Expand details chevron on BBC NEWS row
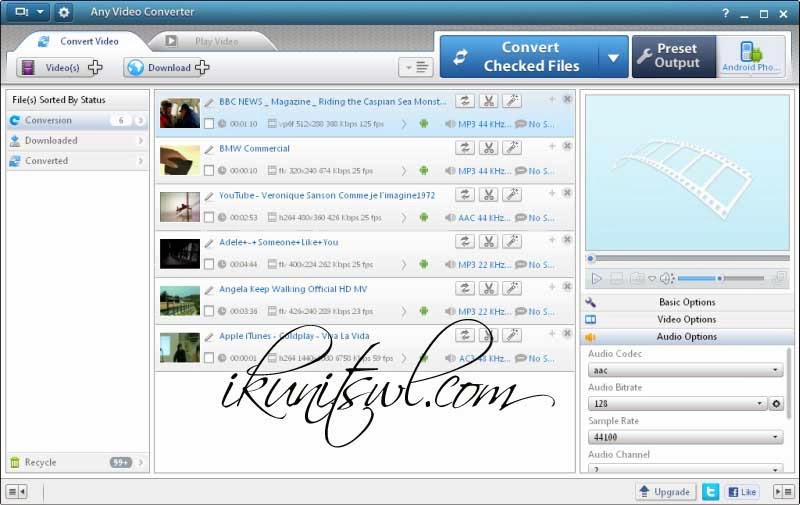Image resolution: width=800 pixels, height=505 pixels. tap(404, 124)
